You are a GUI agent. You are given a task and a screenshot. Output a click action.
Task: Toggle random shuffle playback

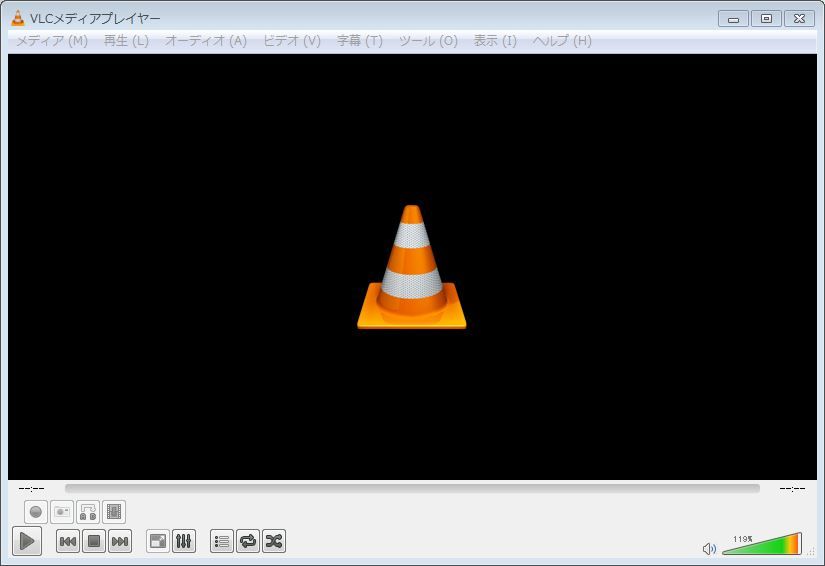click(x=274, y=541)
